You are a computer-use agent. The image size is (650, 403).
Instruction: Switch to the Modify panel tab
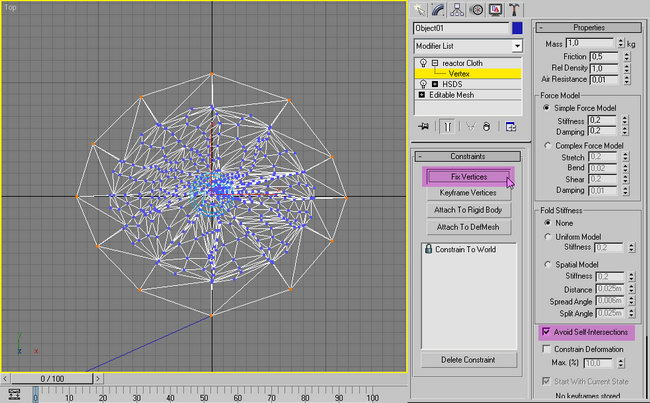439,10
